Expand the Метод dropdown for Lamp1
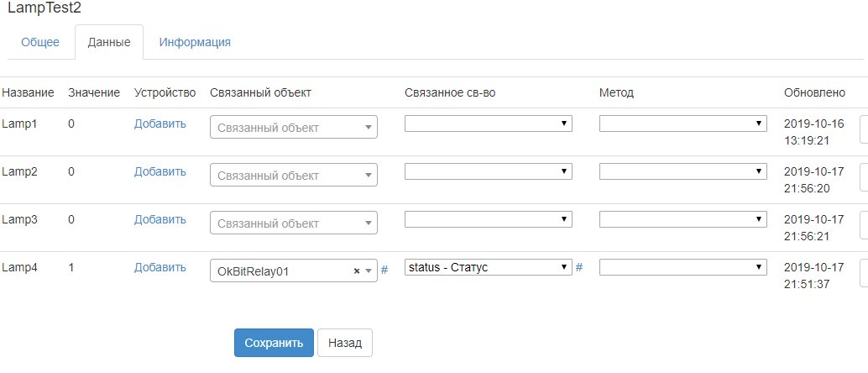Image resolution: width=868 pixels, height=373 pixels. click(682, 123)
